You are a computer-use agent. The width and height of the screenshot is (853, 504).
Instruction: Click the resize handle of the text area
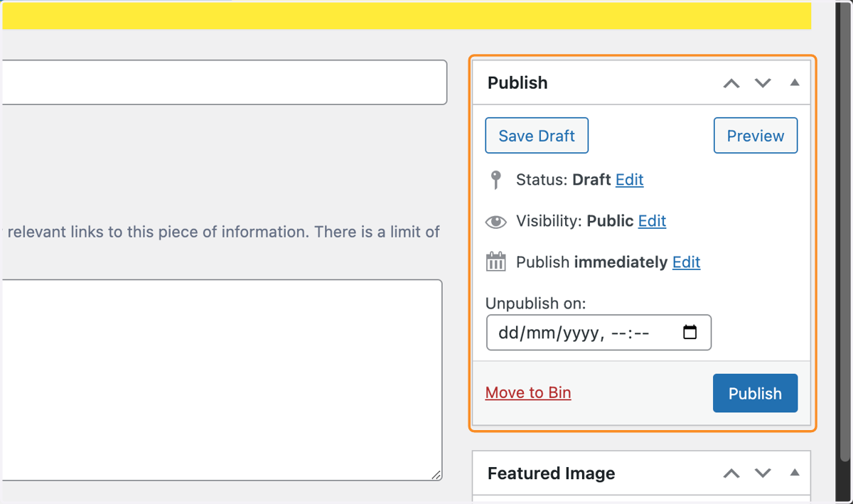[436, 475]
